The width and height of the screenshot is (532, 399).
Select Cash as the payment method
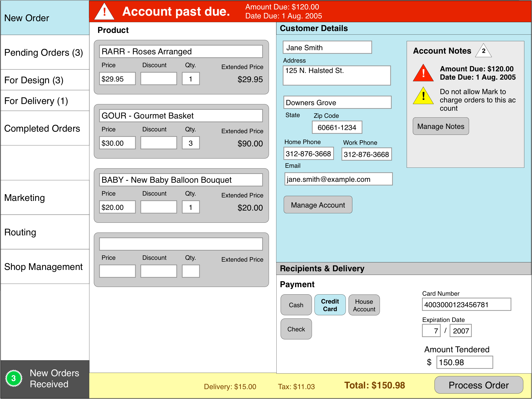[x=296, y=305]
